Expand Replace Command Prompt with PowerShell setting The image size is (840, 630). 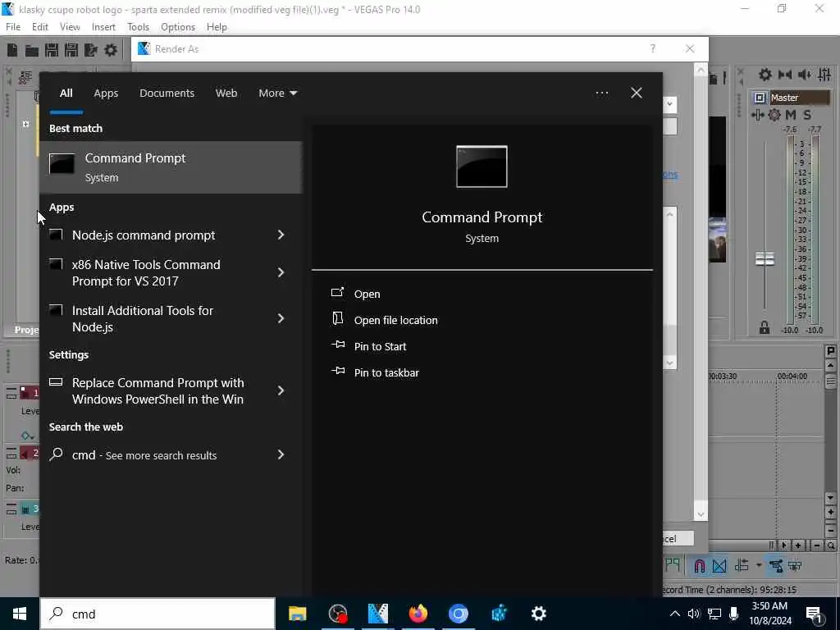pyautogui.click(x=281, y=391)
